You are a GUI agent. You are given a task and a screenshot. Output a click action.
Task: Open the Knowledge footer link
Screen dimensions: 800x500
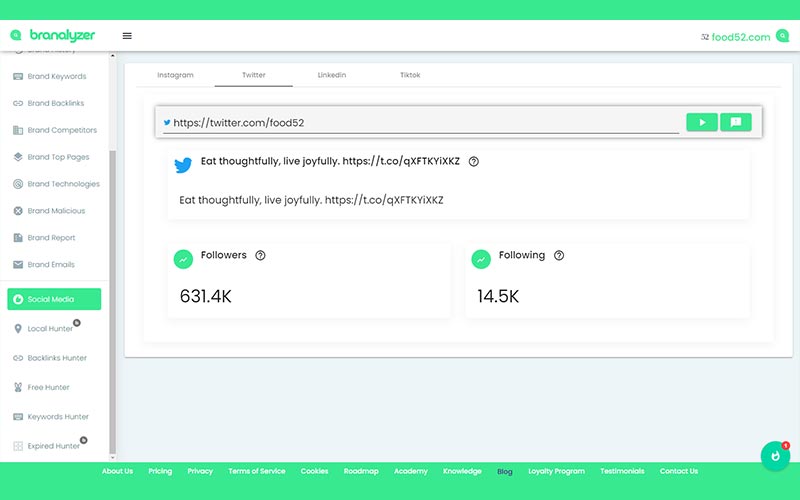tap(462, 471)
